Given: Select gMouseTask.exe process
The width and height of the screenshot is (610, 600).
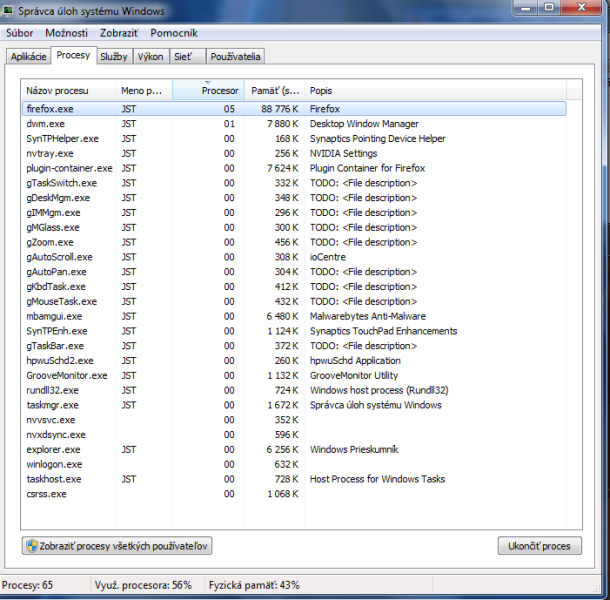Looking at the screenshot, I should coord(294,301).
